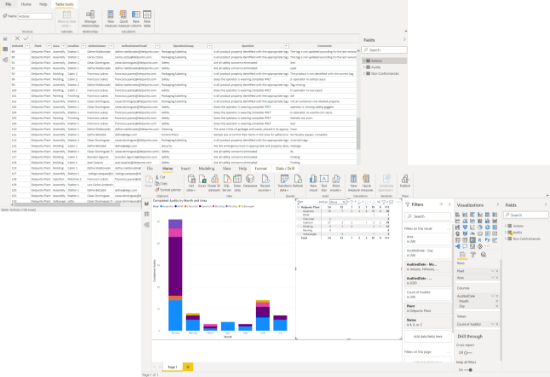Screen dimensions: 550x377
Task: Click Cut in the Clipboard group
Action: pyautogui.click(x=160, y=177)
